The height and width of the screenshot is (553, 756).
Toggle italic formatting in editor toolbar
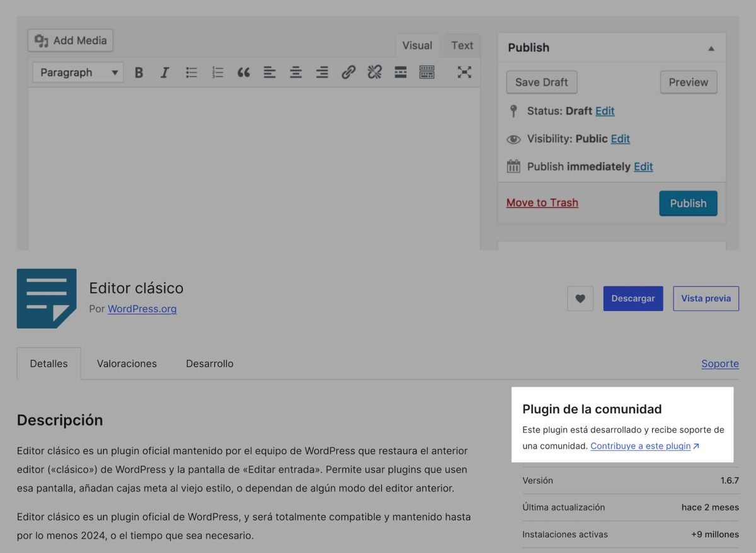(165, 72)
